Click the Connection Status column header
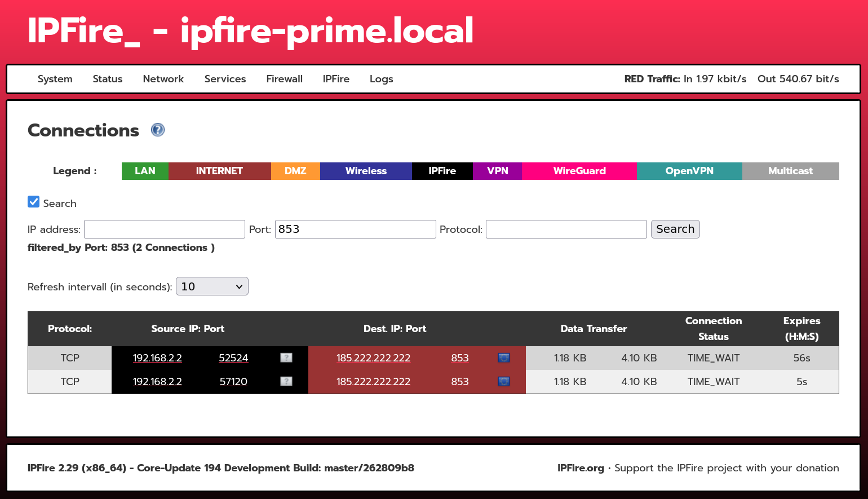The height and width of the screenshot is (499, 868). (714, 329)
